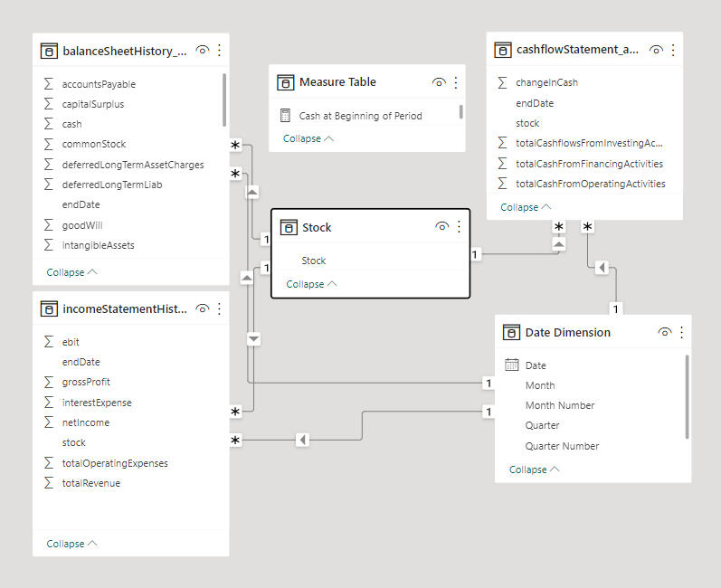Click the Date Dimension table icon
Image resolution: width=721 pixels, height=588 pixels.
(x=511, y=332)
